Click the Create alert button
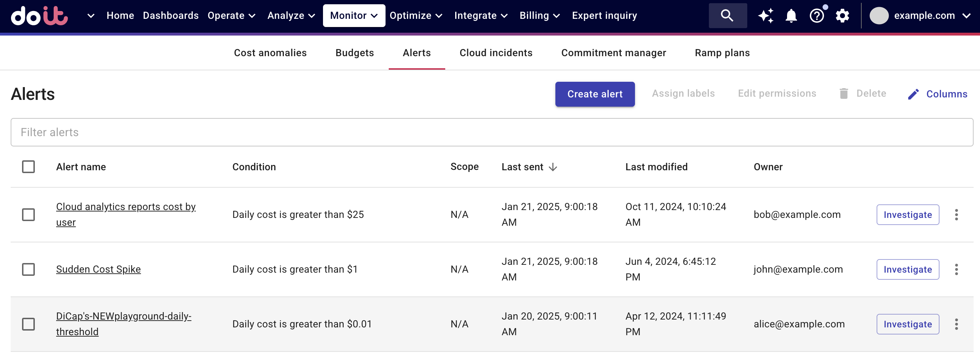Screen dimensions: 980x359 594,94
